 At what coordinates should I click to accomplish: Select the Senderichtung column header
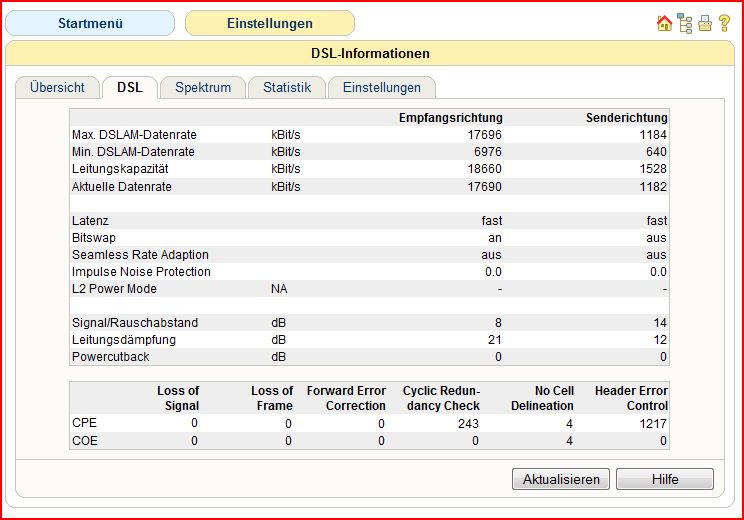coord(626,118)
